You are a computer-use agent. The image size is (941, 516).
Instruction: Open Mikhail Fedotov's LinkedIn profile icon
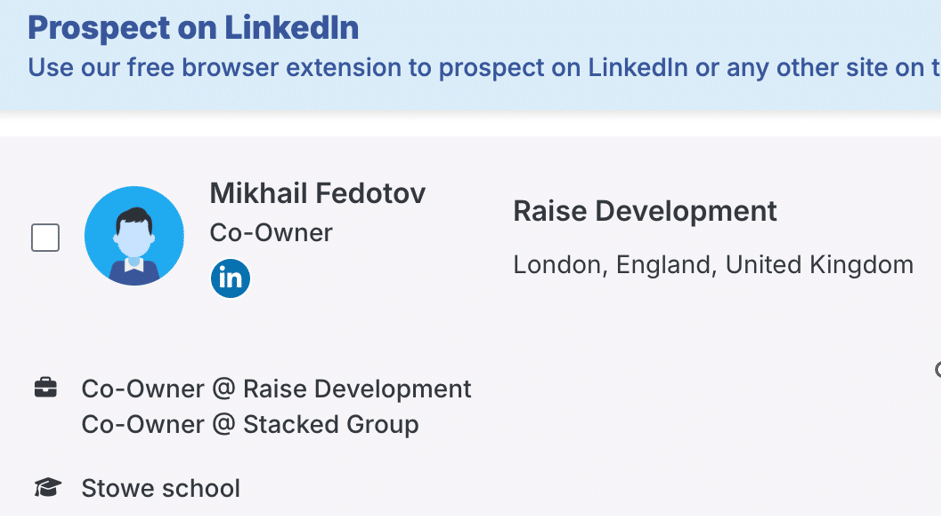tap(230, 278)
